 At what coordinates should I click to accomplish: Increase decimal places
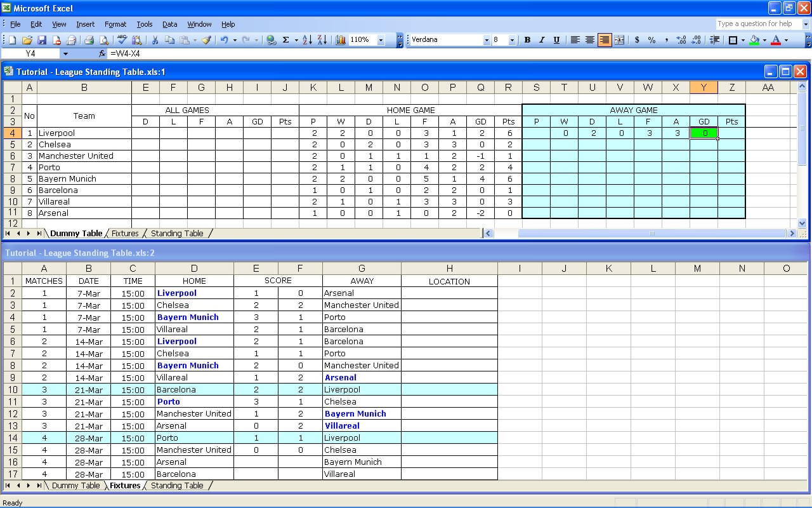coord(681,40)
